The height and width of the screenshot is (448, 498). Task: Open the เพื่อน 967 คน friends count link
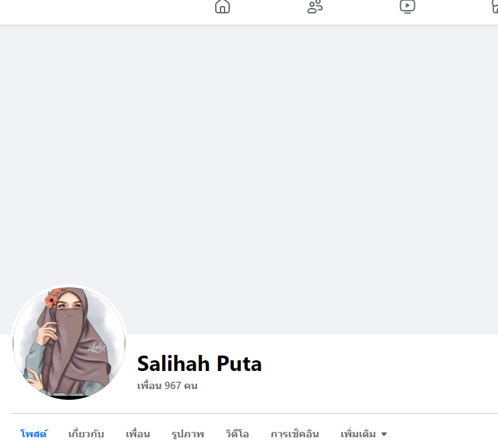pyautogui.click(x=168, y=386)
